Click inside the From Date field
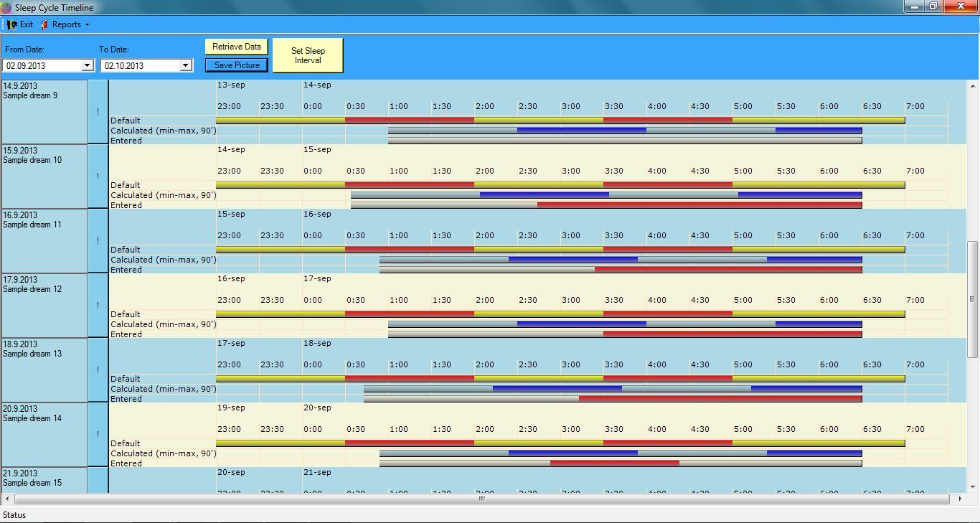 coord(43,65)
